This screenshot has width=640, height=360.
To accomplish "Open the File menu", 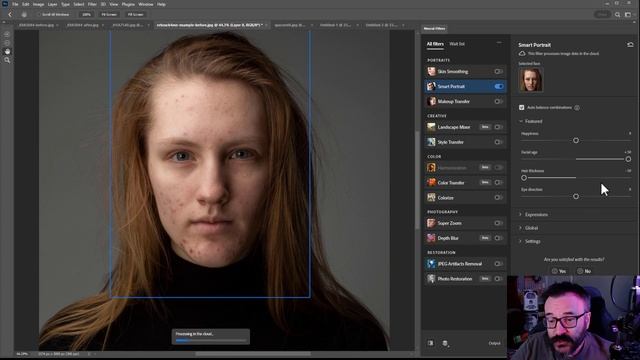I will [15, 4].
